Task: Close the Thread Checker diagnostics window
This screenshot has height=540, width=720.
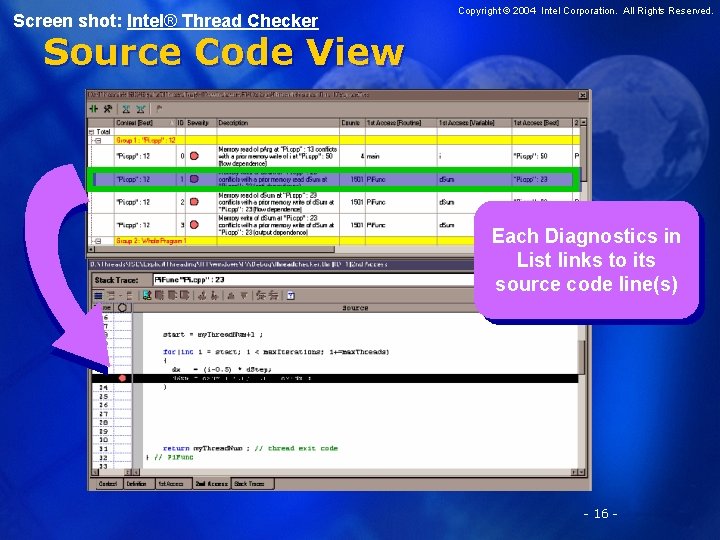Action: [x=582, y=95]
